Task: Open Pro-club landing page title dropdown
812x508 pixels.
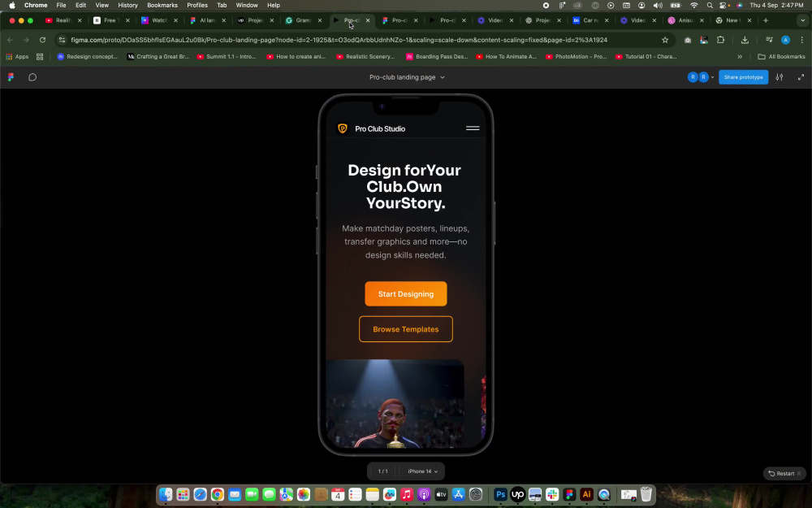Action: (407, 77)
